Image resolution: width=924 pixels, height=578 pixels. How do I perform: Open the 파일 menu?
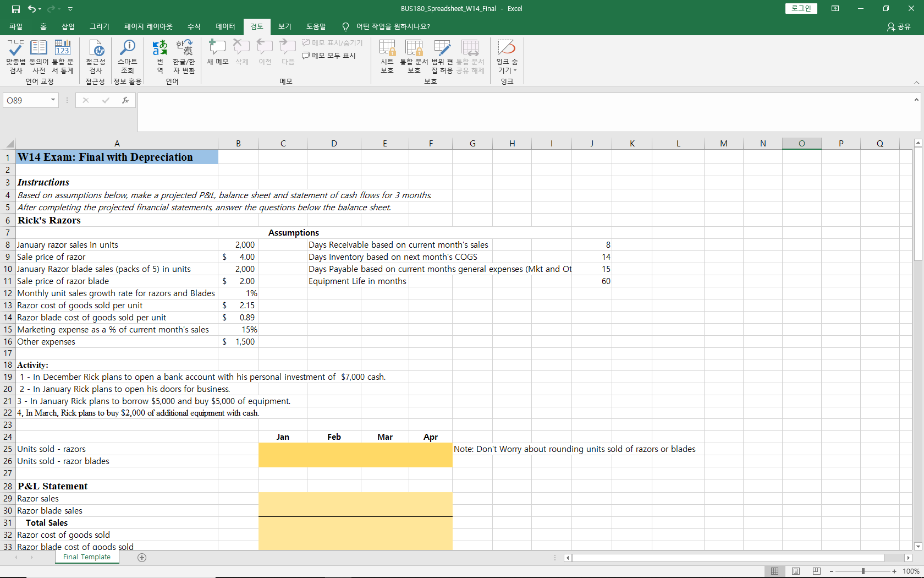pyautogui.click(x=16, y=26)
